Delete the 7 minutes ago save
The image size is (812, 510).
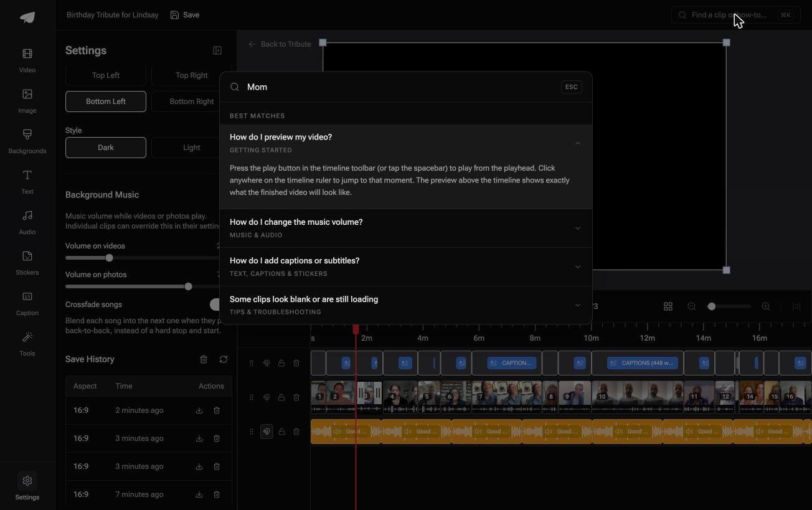217,494
